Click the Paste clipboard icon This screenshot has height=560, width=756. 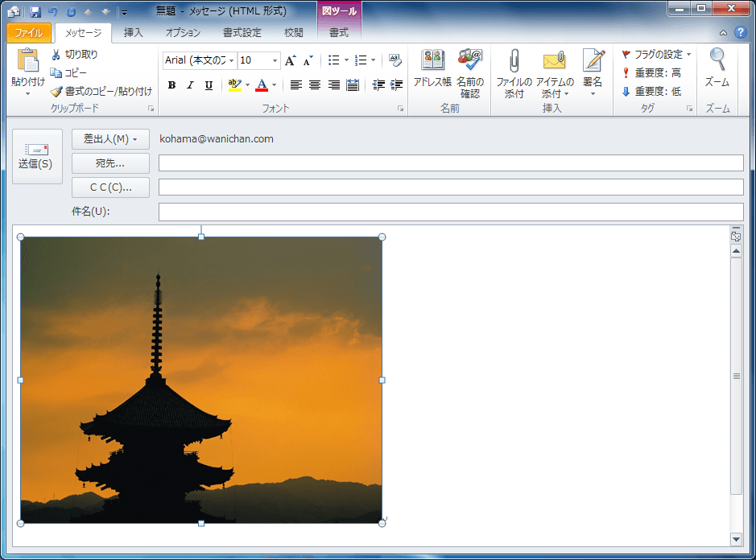pyautogui.click(x=27, y=60)
